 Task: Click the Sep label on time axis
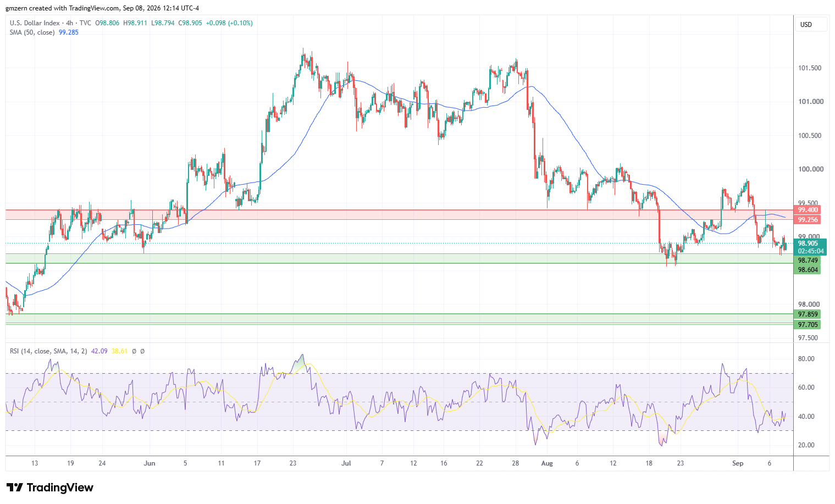(x=738, y=463)
